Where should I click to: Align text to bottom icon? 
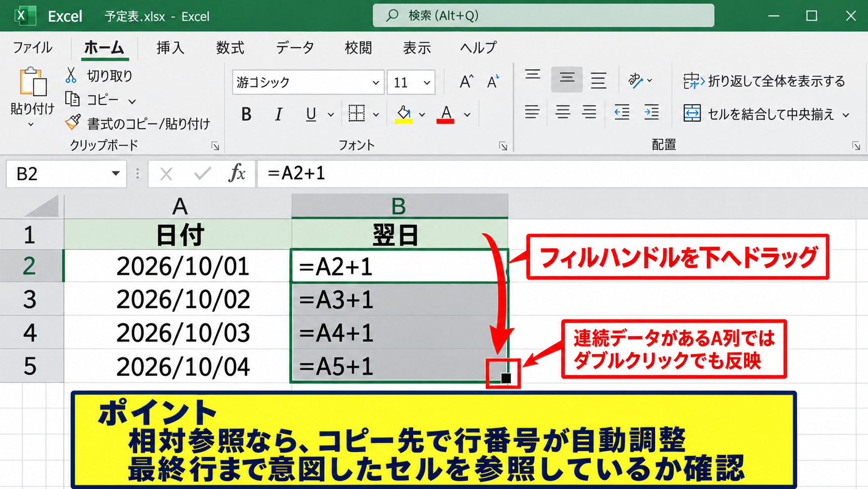point(599,80)
